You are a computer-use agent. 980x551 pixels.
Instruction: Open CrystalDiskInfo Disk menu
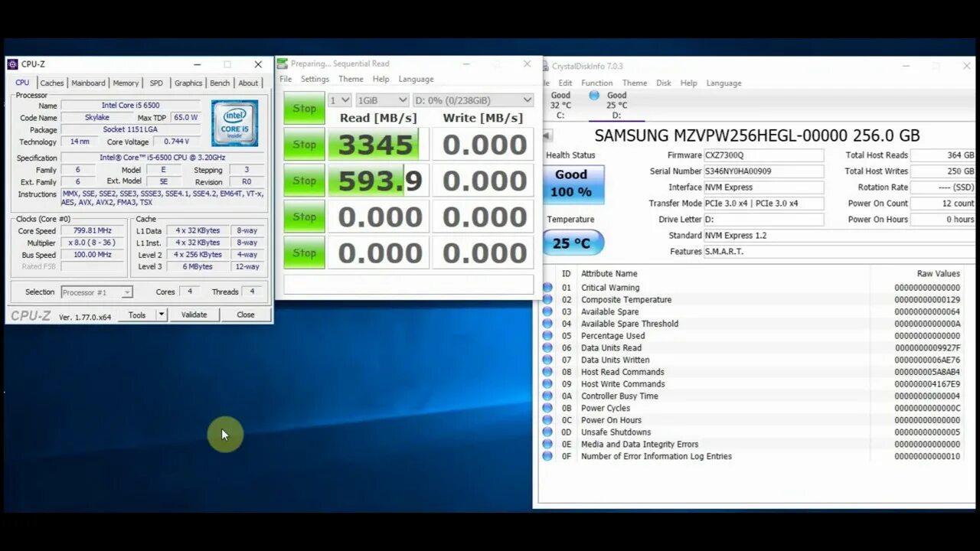pyautogui.click(x=664, y=83)
